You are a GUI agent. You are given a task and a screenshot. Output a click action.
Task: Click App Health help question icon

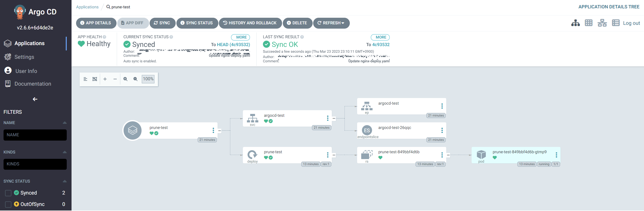tap(104, 37)
